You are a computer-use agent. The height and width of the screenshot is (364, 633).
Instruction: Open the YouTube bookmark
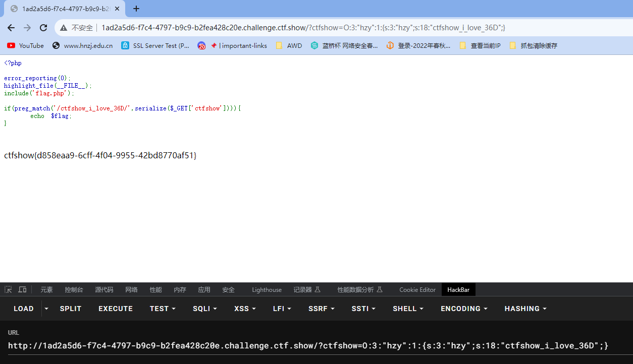25,45
